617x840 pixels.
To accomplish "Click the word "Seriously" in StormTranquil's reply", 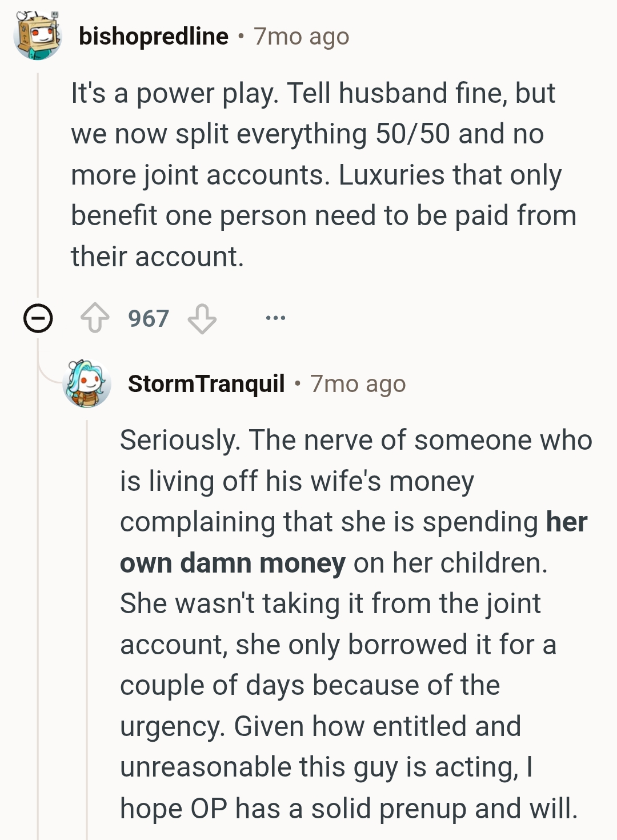I will coord(179,441).
